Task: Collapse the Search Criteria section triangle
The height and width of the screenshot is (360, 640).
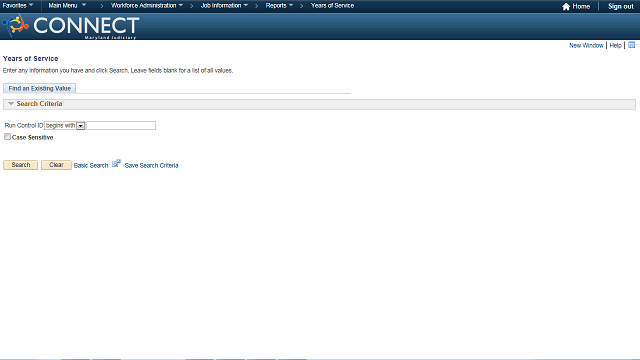Action: tap(11, 104)
